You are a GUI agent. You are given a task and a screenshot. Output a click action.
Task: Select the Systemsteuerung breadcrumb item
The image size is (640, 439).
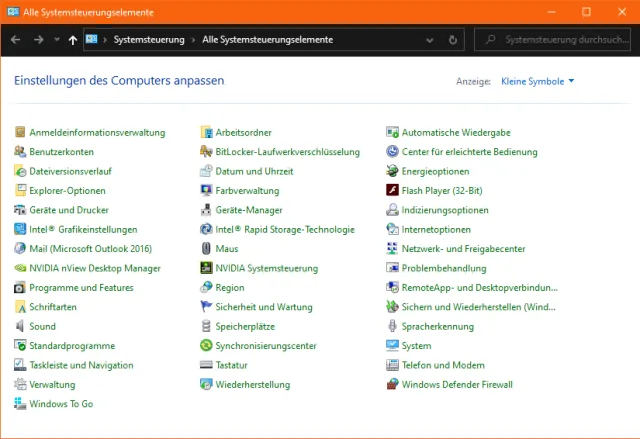coord(149,40)
